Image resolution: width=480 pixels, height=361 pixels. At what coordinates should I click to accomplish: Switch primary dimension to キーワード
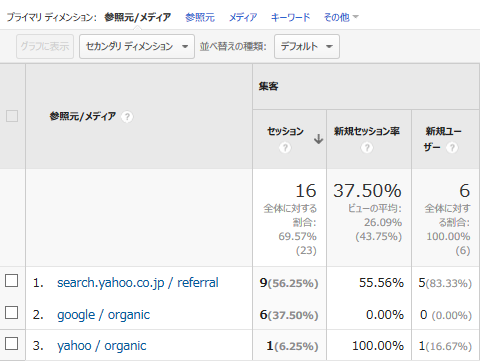point(290,17)
